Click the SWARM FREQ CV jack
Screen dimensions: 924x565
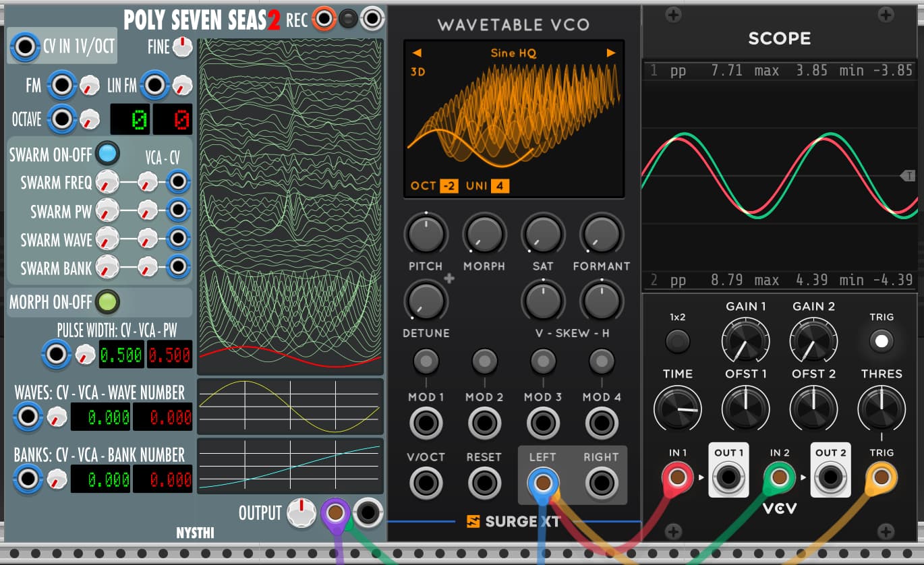coord(178,181)
